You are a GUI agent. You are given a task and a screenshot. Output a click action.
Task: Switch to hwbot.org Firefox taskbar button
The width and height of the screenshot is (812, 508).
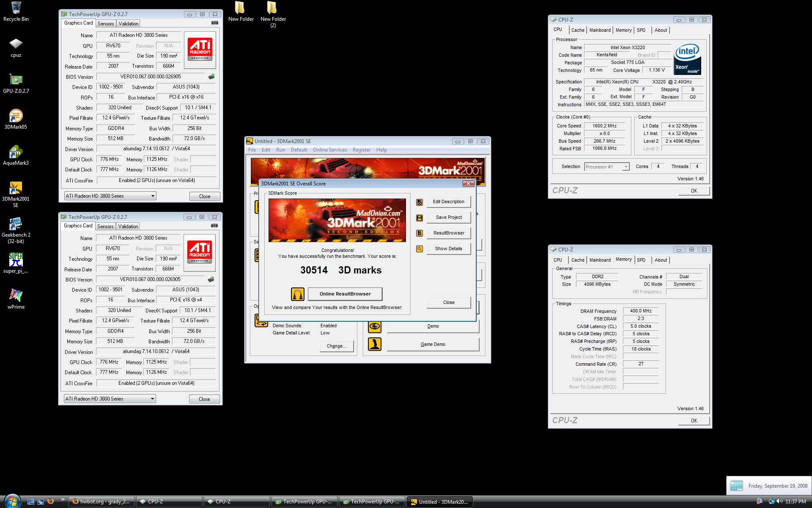point(101,502)
